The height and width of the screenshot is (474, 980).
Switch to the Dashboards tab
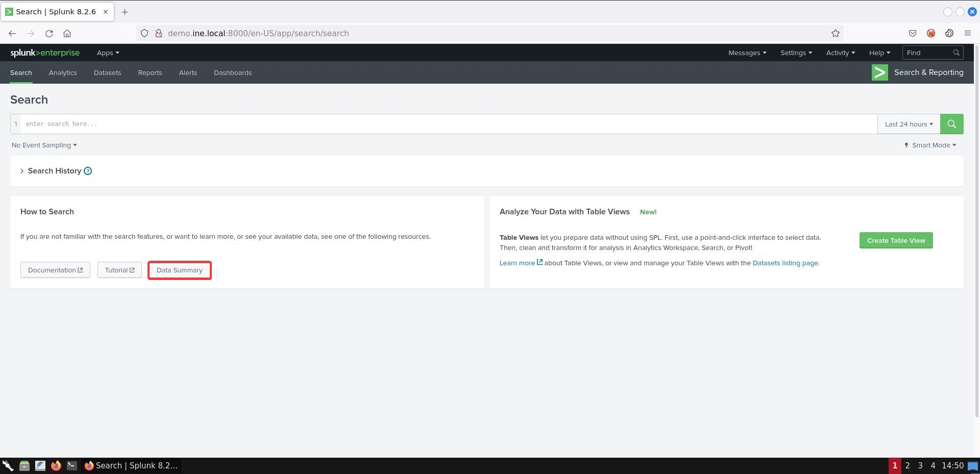pos(232,73)
